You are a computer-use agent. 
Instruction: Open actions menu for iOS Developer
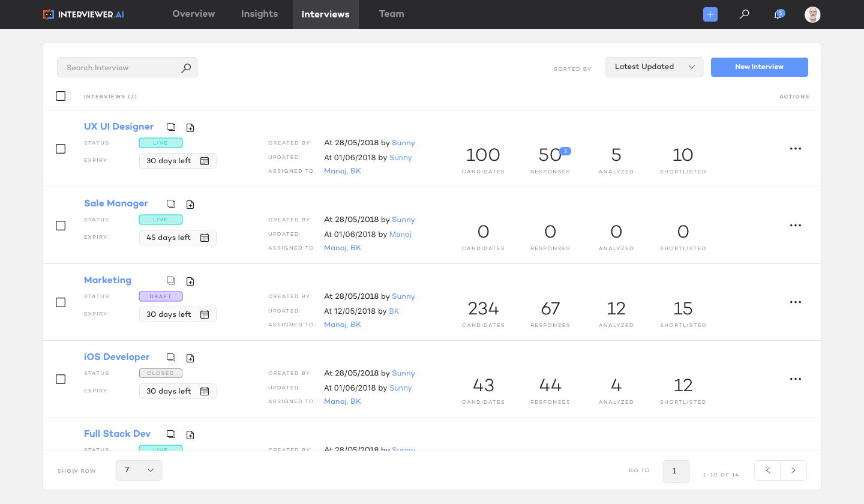(796, 379)
